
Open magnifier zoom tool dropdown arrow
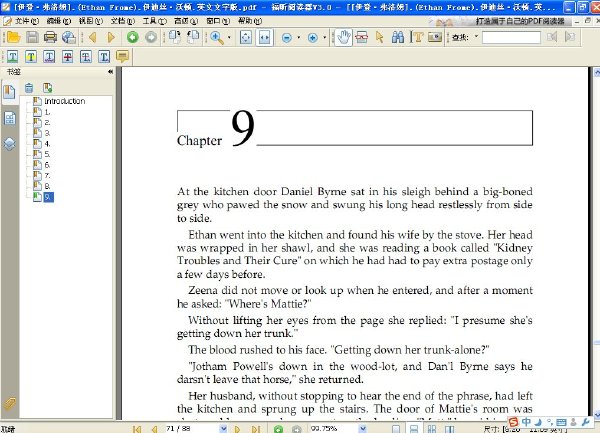pyautogui.click(x=229, y=37)
